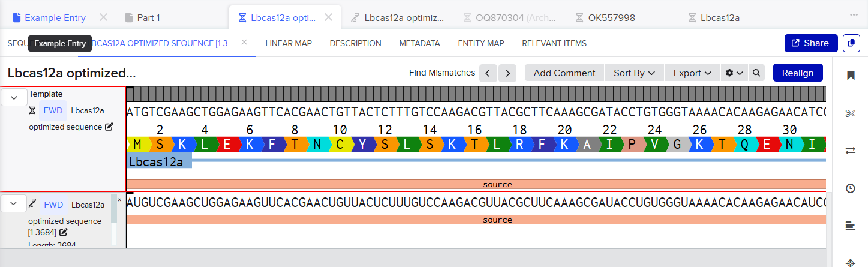
Task: Click the RNA strand icon in second row
Action: 32,204
